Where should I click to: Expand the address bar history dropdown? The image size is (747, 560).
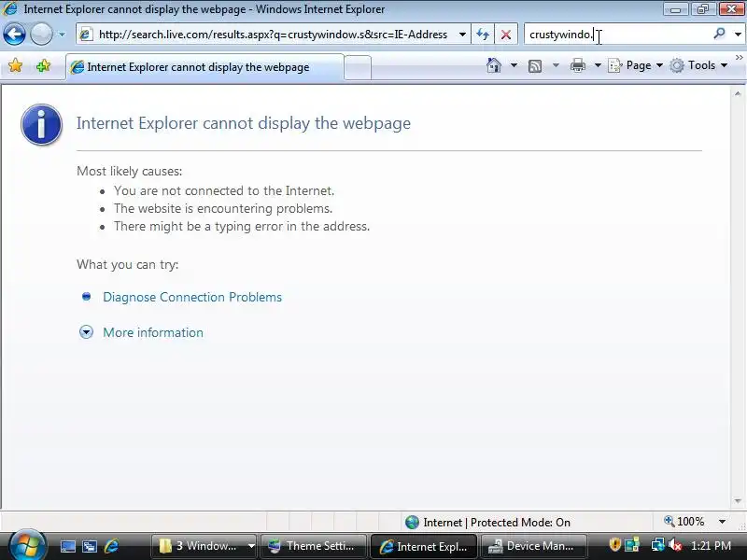tap(462, 35)
